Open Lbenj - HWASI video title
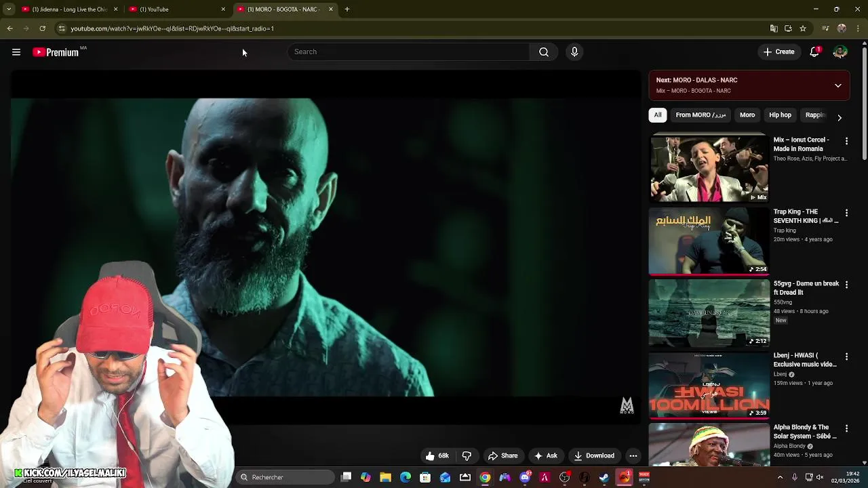The image size is (868, 488). 805,360
